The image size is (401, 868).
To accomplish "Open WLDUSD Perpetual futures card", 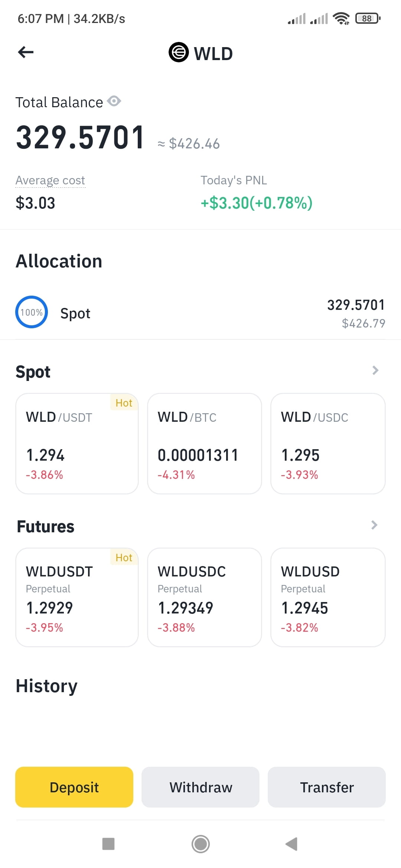I will pyautogui.click(x=328, y=597).
